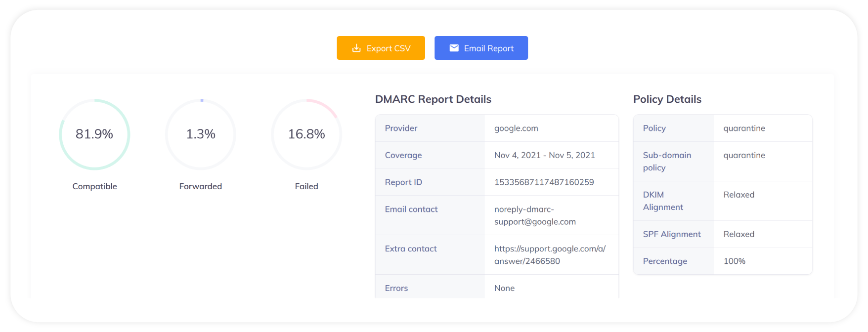Screen dimensions: 868x332
Task: Click the google.com provider value
Action: [516, 128]
